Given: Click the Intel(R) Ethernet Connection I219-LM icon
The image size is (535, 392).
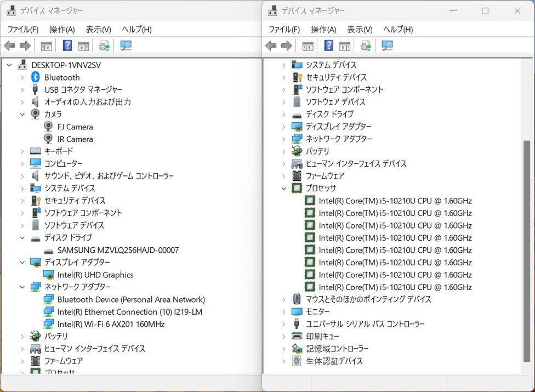Looking at the screenshot, I should click(x=48, y=311).
